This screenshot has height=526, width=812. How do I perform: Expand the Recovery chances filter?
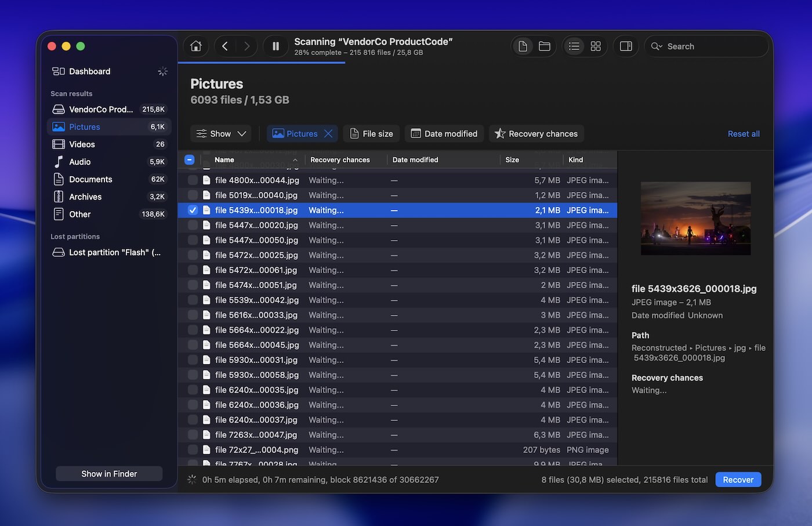coord(536,133)
